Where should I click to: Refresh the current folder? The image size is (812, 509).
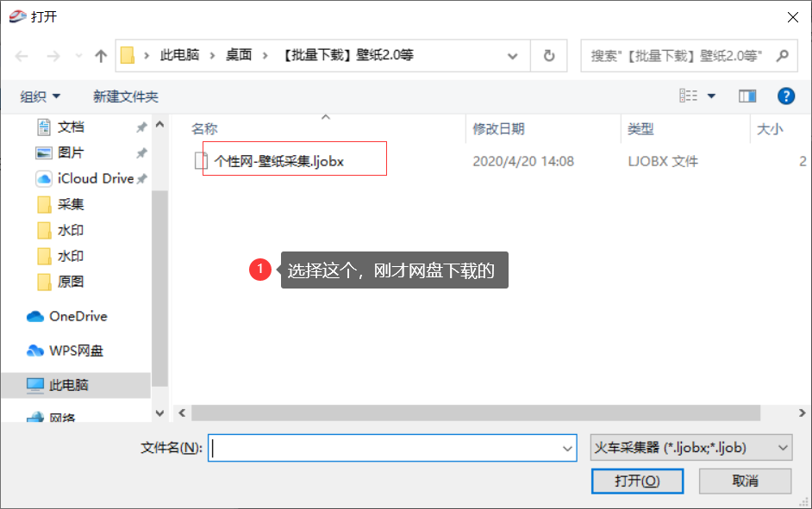(x=549, y=55)
